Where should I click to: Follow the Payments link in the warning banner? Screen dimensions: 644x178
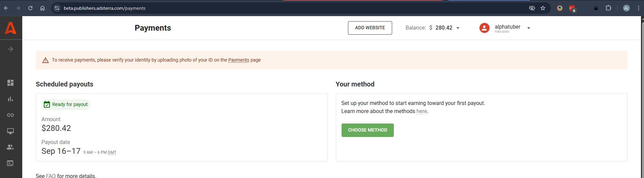238,60
